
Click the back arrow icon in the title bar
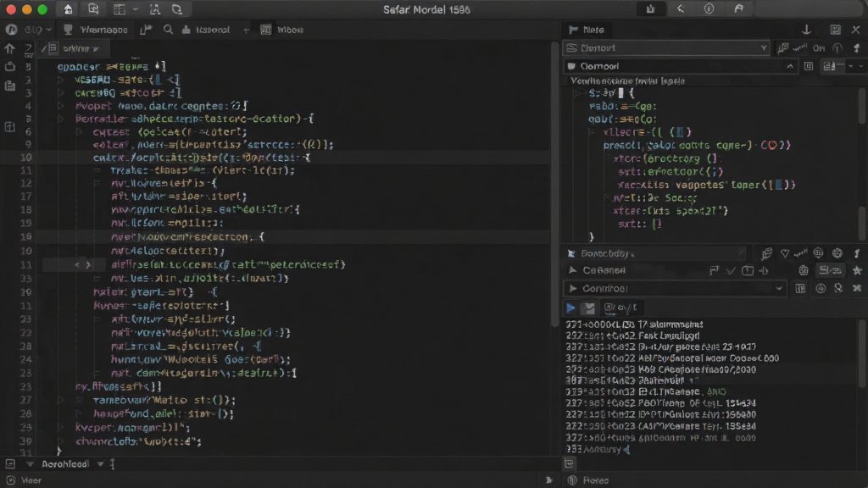[x=681, y=8]
